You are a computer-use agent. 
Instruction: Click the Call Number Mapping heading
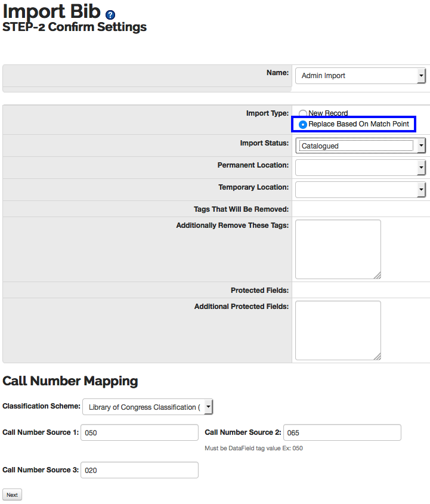[x=70, y=381]
